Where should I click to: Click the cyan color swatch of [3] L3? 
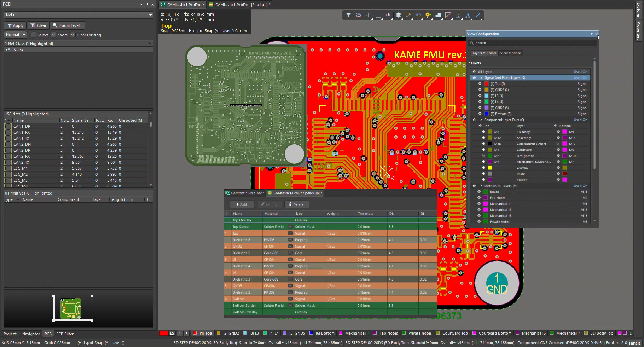[486, 96]
